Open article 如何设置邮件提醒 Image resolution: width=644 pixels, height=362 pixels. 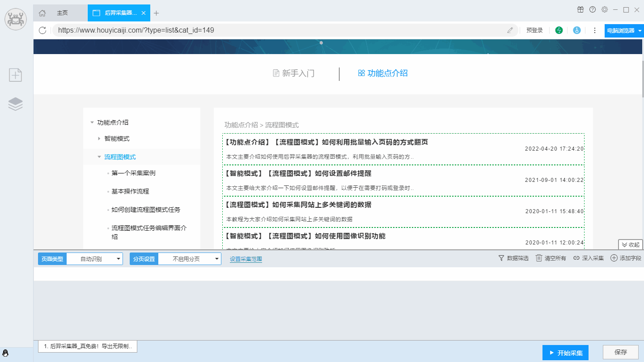click(x=298, y=173)
